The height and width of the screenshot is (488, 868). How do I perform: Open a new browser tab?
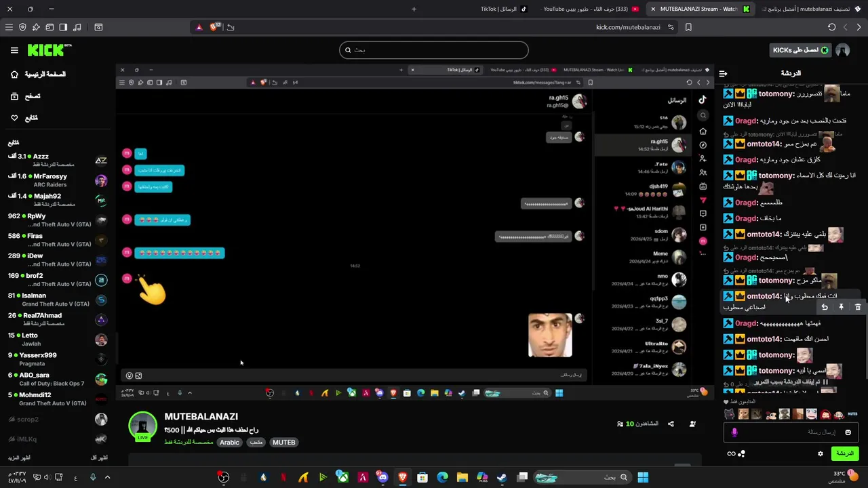414,9
